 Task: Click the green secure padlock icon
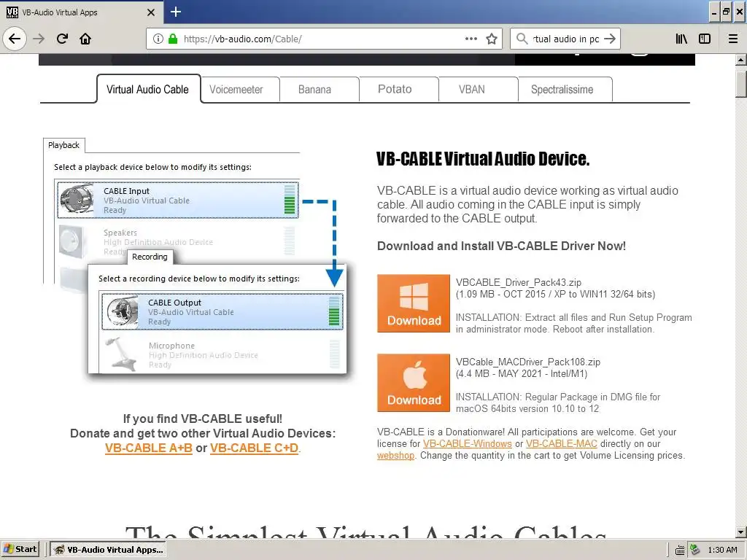tap(173, 39)
